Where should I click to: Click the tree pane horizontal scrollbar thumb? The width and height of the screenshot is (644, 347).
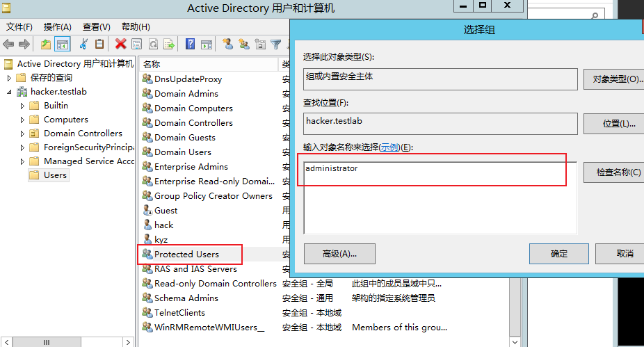tap(47, 342)
